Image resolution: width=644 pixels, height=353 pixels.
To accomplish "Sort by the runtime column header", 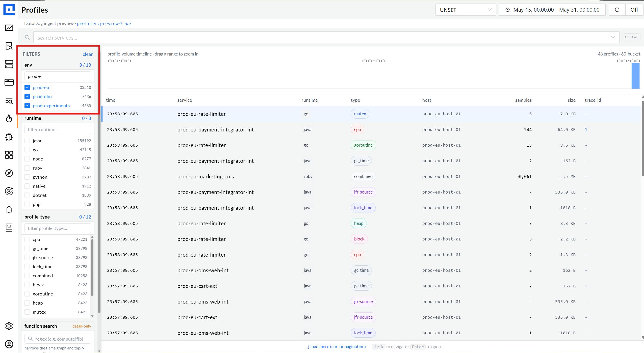I will pyautogui.click(x=310, y=100).
